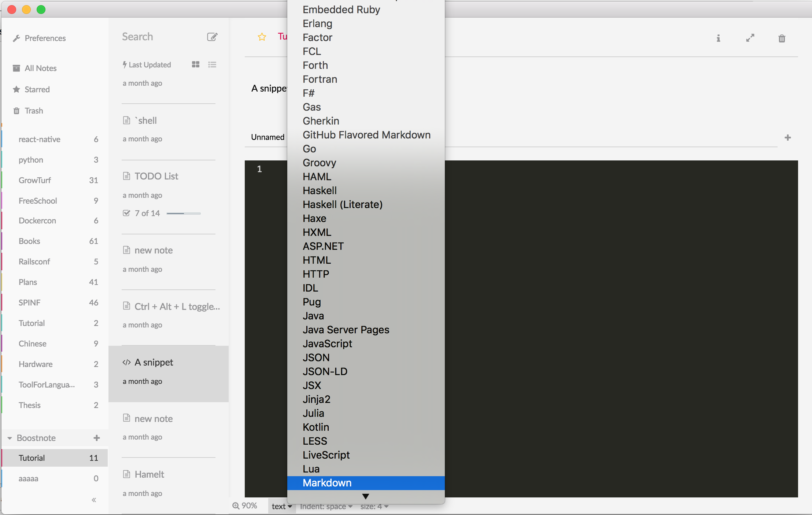Image resolution: width=812 pixels, height=515 pixels.
Task: Open the 90% zoom dropdown
Action: click(x=245, y=505)
